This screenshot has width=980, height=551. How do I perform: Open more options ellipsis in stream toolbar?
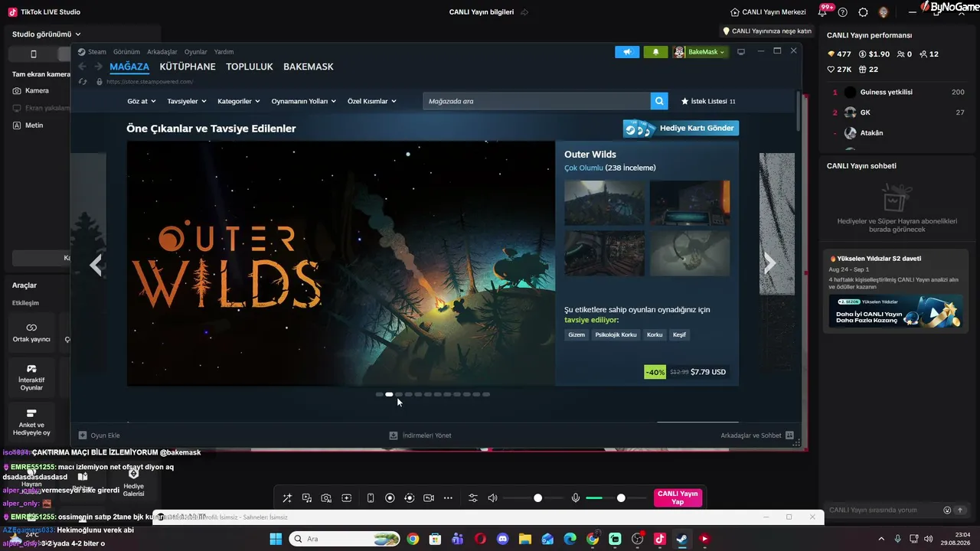point(448,498)
